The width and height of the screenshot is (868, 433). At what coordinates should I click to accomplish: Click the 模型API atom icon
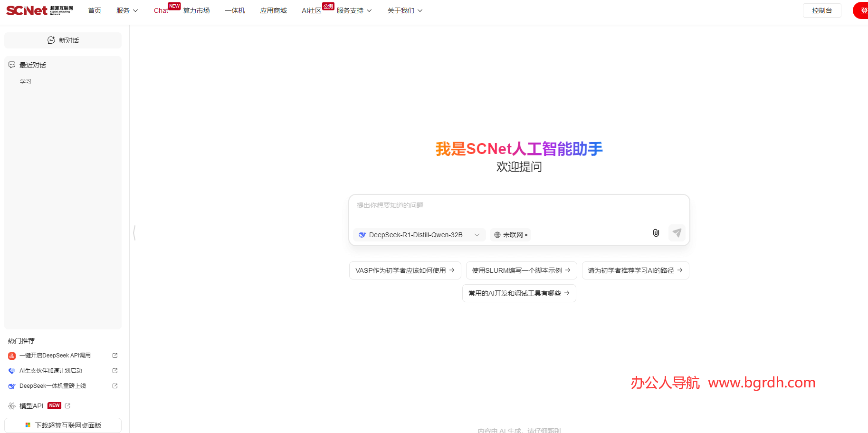tap(12, 406)
